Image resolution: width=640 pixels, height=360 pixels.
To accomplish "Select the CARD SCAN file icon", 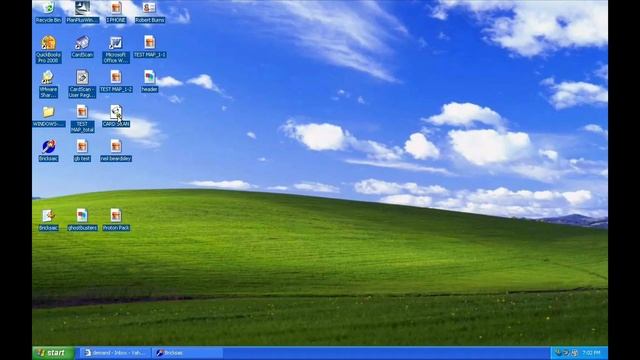I will click(x=116, y=116).
